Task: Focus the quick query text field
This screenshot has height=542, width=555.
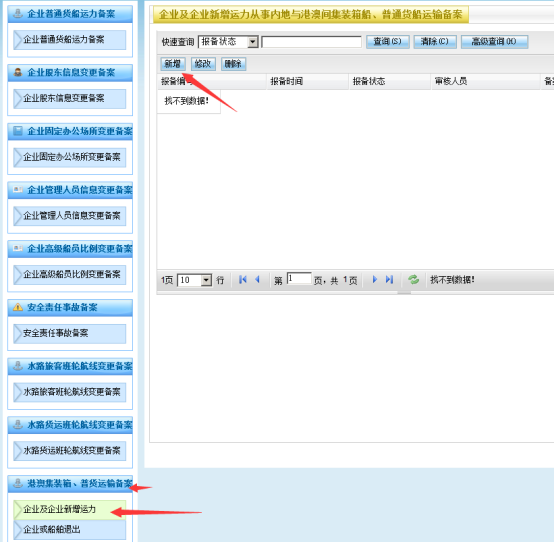Action: click(x=311, y=42)
